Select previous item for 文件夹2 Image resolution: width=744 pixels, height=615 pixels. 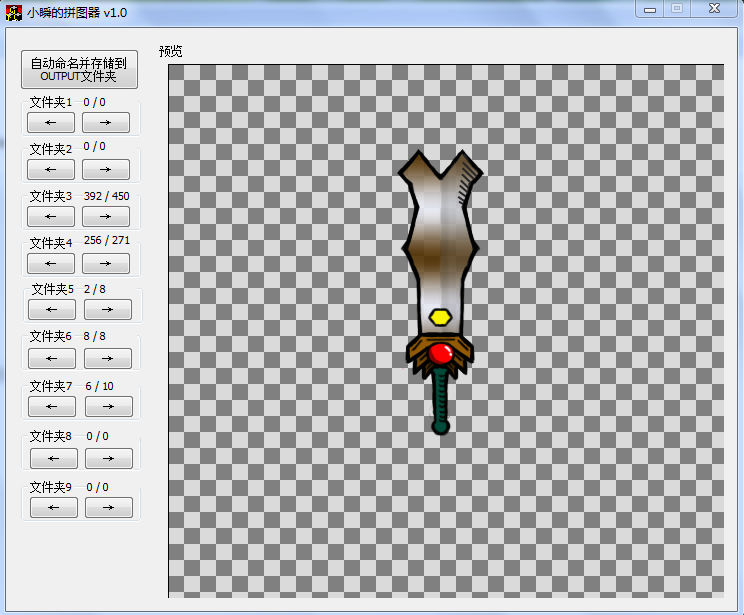pos(51,169)
